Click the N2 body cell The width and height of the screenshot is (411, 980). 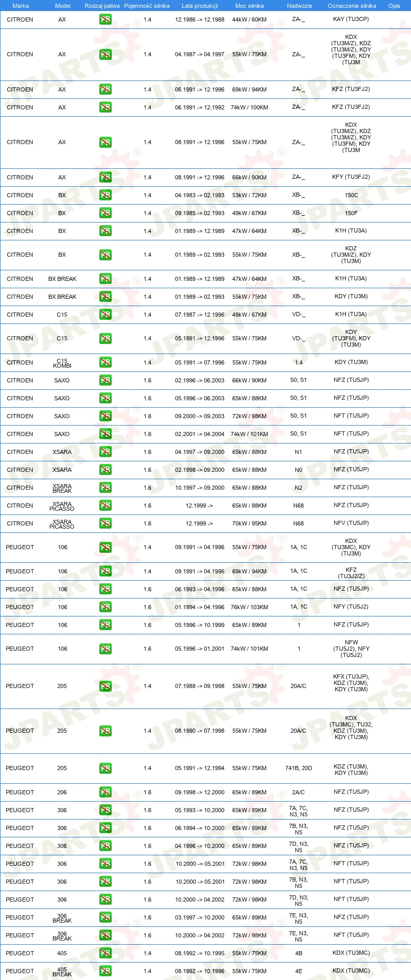pos(299,488)
